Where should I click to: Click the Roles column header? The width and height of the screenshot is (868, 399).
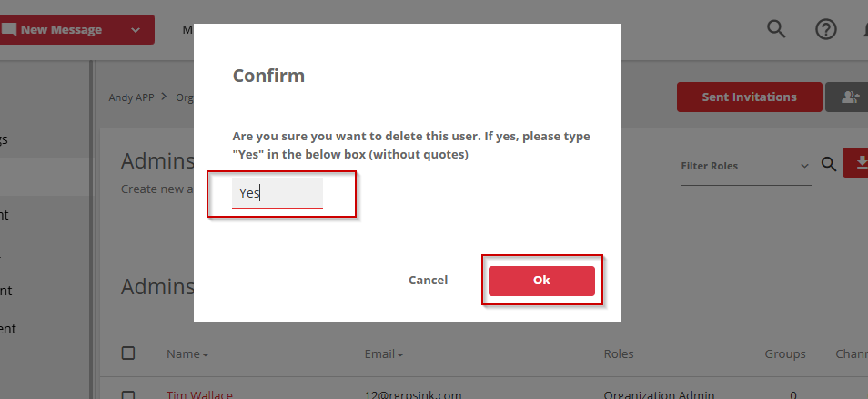pyautogui.click(x=619, y=353)
